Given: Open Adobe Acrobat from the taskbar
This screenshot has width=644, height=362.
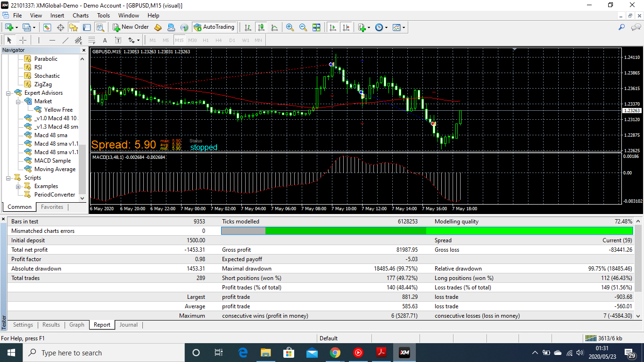Looking at the screenshot, I should (381, 353).
